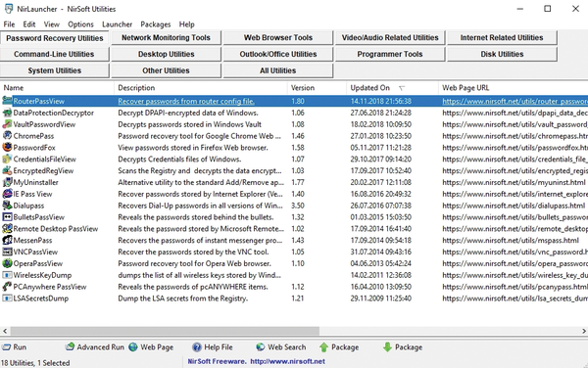The height and width of the screenshot is (368, 588).
Task: Switch to Web Browser Tools category
Action: (x=278, y=37)
